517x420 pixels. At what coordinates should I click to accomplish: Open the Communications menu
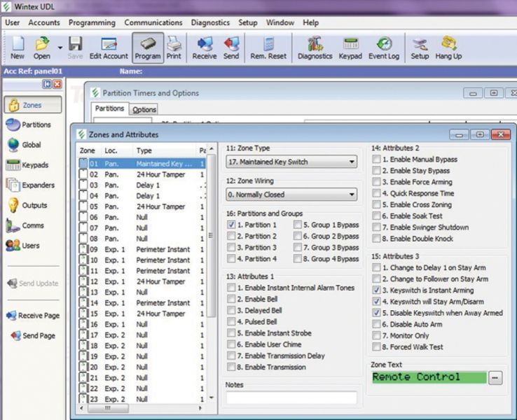(x=153, y=22)
